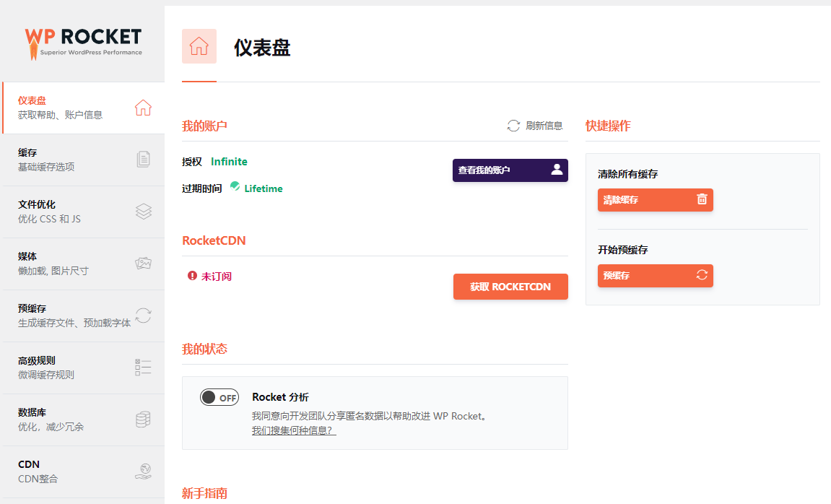Click the trash icon on 清除缓存 button
Screen dimensions: 831x504
[702, 199]
